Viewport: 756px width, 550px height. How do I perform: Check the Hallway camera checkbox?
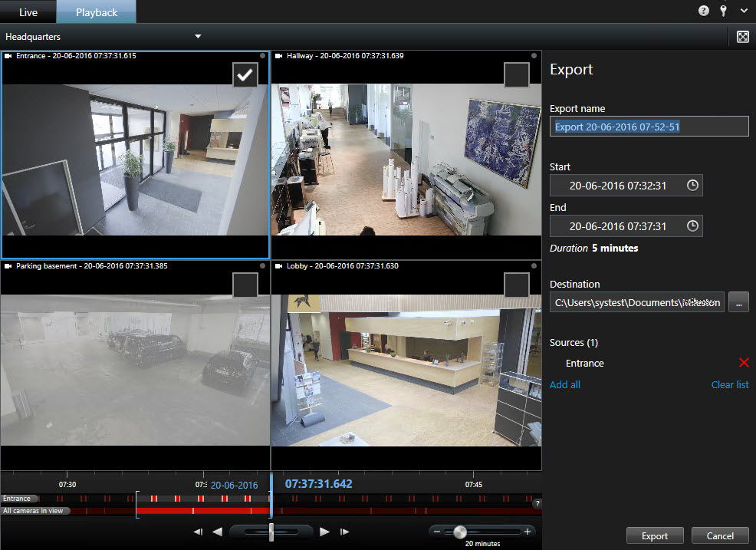(516, 75)
